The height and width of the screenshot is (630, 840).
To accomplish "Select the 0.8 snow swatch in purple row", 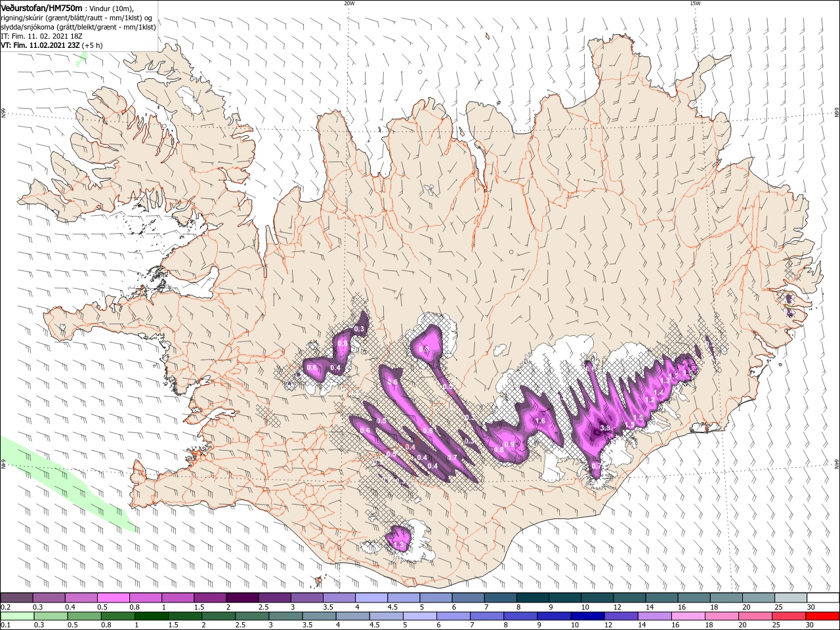I will 145,598.
